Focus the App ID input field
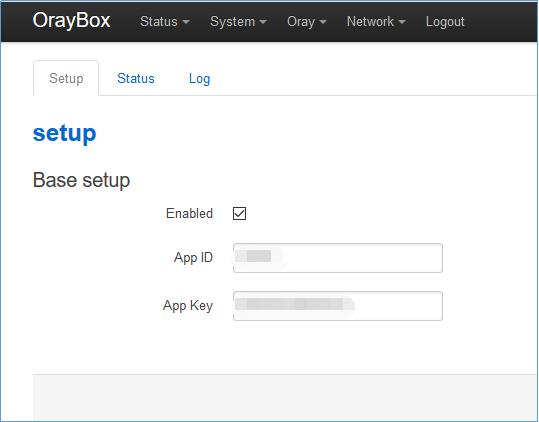 [x=338, y=258]
